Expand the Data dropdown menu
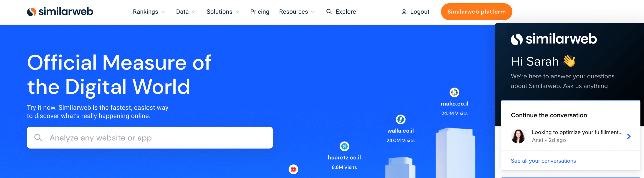Viewport: 644px width, 178px height. (186, 12)
